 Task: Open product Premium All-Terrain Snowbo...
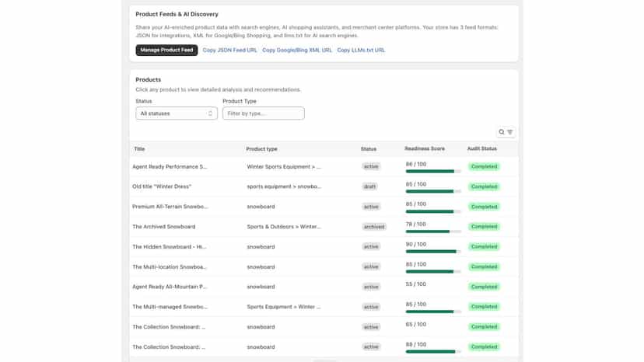pyautogui.click(x=170, y=207)
